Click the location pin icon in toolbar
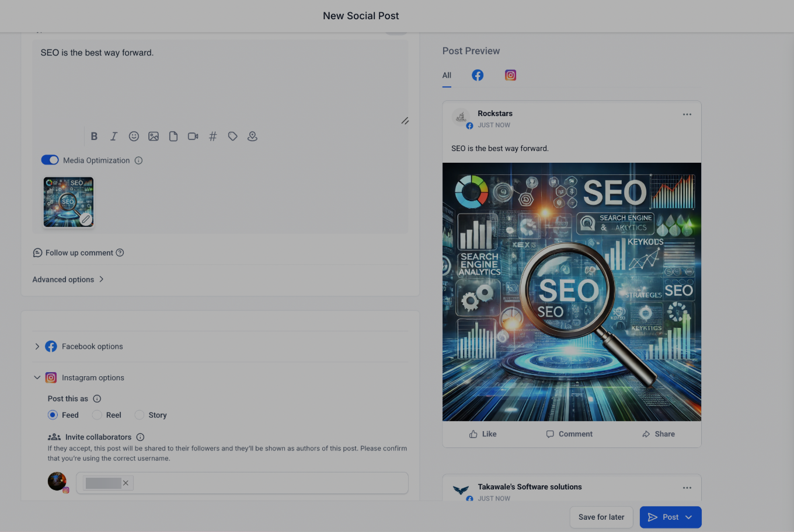Screen dimensions: 794x532 click(x=252, y=136)
